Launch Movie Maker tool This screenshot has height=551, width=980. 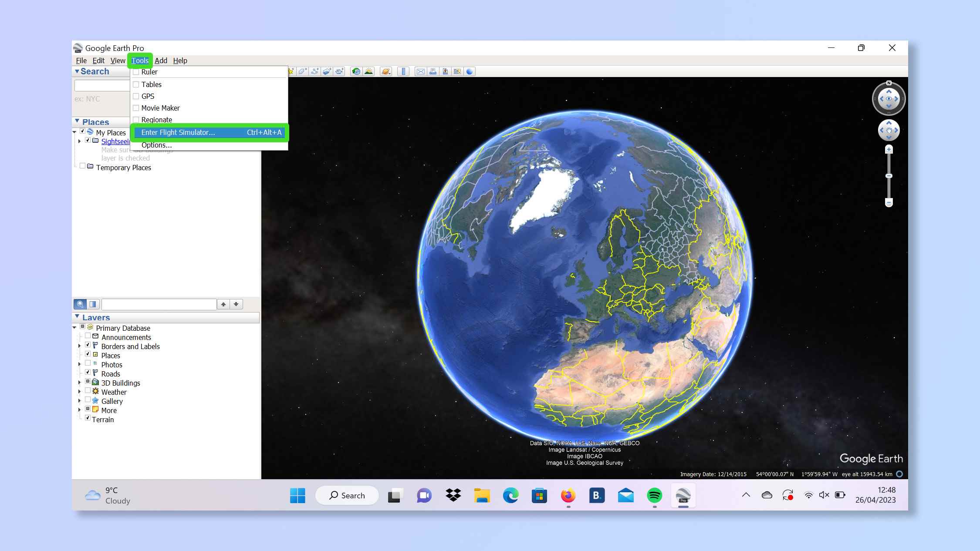point(160,108)
